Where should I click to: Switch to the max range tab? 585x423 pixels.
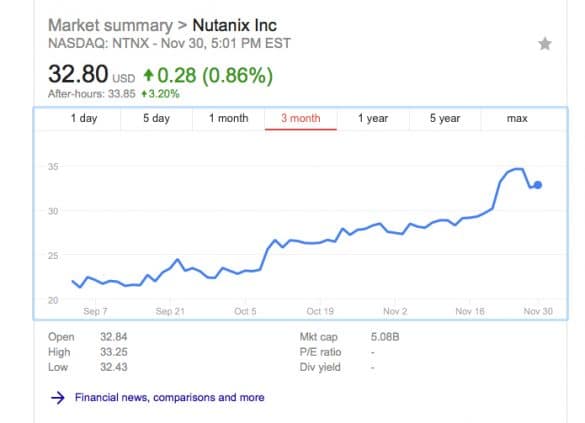[x=517, y=118]
